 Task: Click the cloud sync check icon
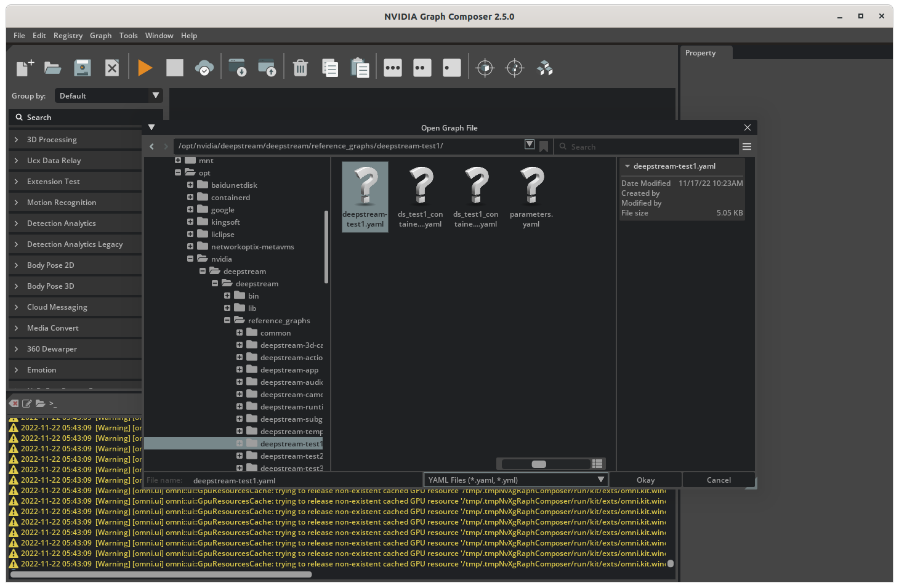click(x=204, y=68)
